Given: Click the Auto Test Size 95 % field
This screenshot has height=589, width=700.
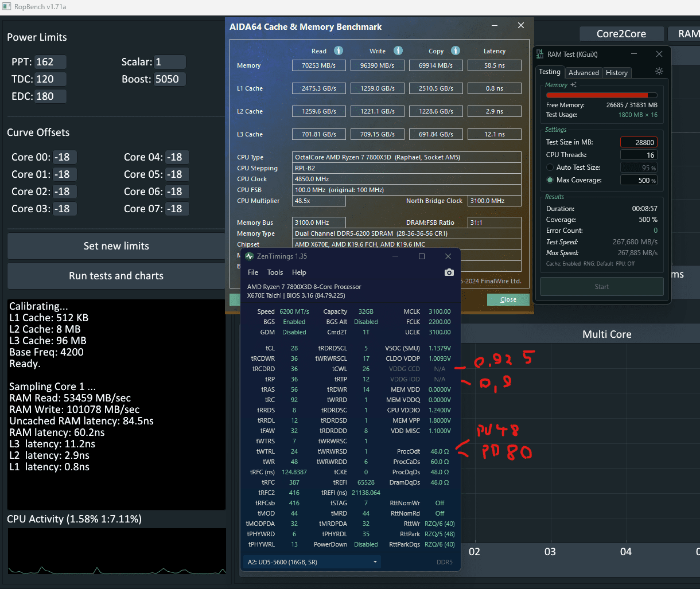Looking at the screenshot, I should [x=639, y=167].
